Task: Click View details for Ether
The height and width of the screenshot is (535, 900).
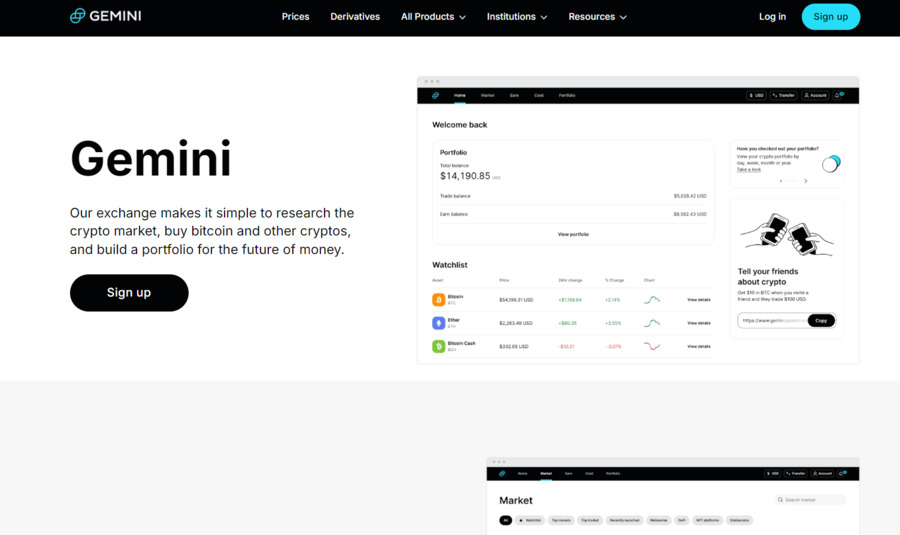Action: pos(699,323)
